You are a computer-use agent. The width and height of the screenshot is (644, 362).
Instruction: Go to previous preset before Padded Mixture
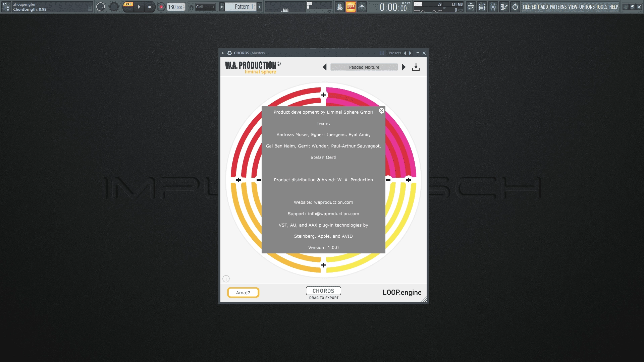(324, 67)
